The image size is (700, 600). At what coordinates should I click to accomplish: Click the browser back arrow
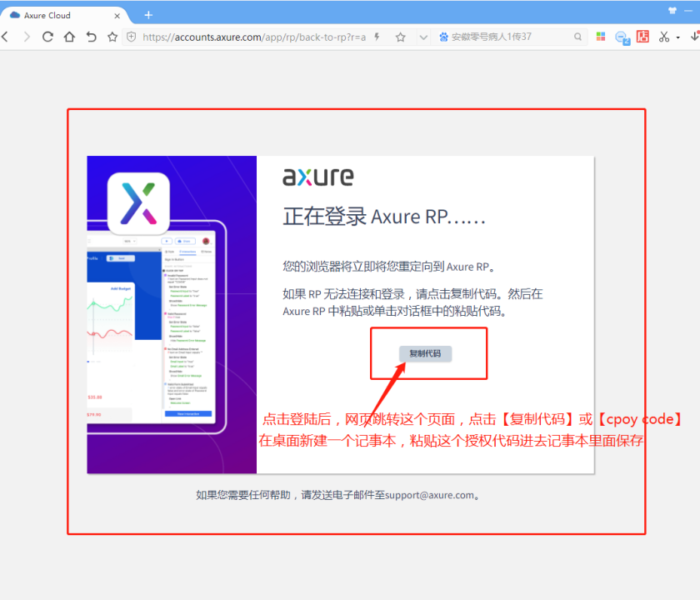pos(5,37)
